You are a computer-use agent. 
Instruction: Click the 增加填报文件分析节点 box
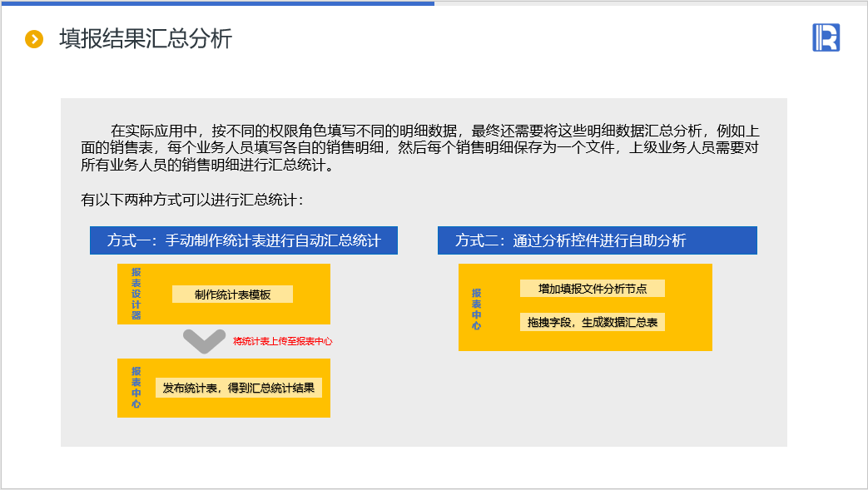tap(592, 289)
